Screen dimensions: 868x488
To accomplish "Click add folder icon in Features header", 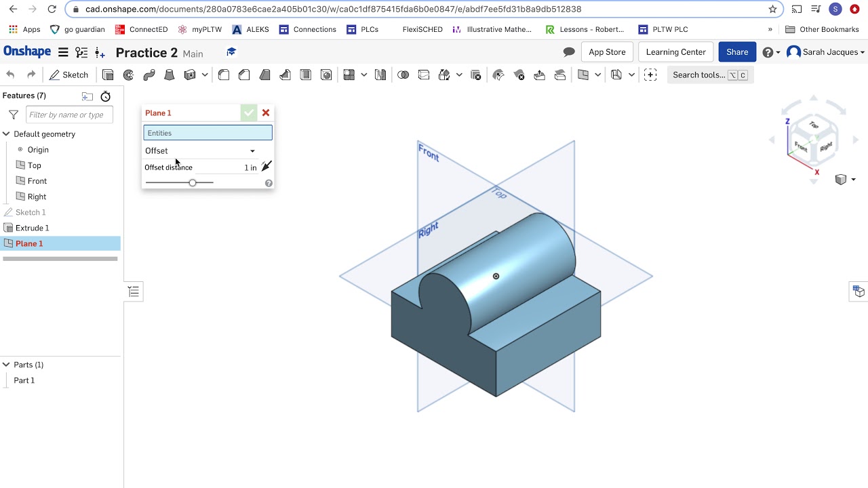I will 87,96.
